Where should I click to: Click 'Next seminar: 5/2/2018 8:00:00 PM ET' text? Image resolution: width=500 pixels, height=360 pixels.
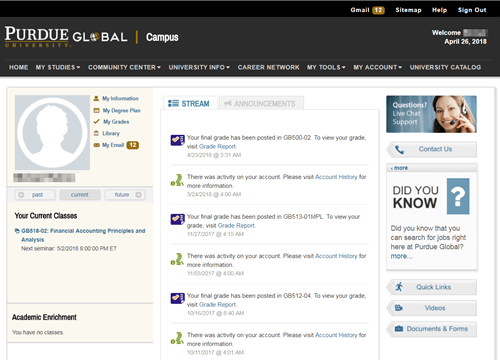[x=69, y=248]
